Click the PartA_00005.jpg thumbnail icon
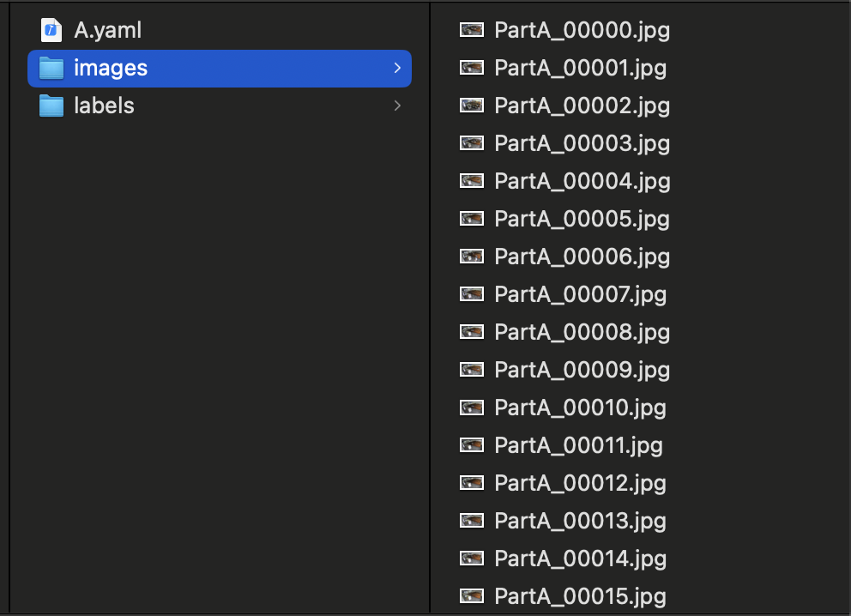 471,219
